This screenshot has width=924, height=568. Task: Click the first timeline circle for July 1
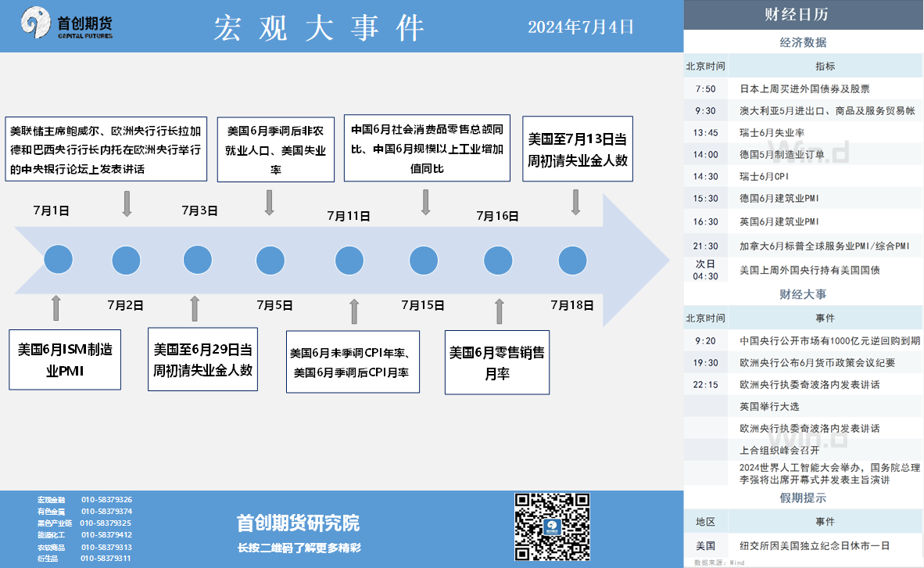59,259
